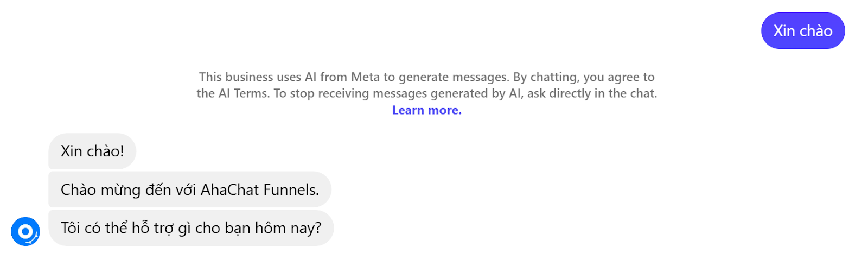Viewport: 868px width, 253px height.
Task: Click the To stop receiving messages sentence
Action: pos(465,93)
